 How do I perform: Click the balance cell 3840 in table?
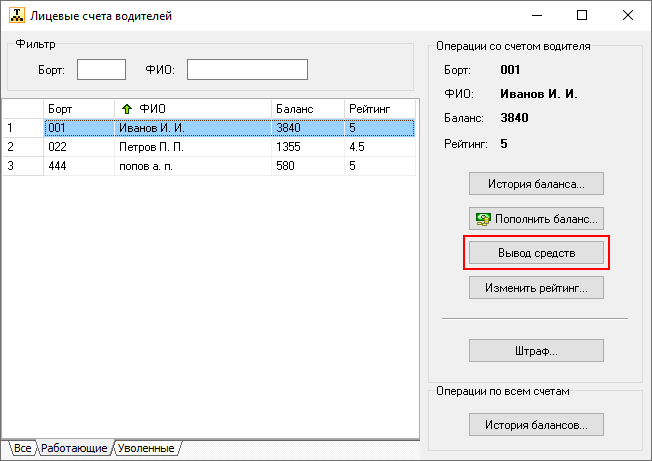tap(308, 128)
